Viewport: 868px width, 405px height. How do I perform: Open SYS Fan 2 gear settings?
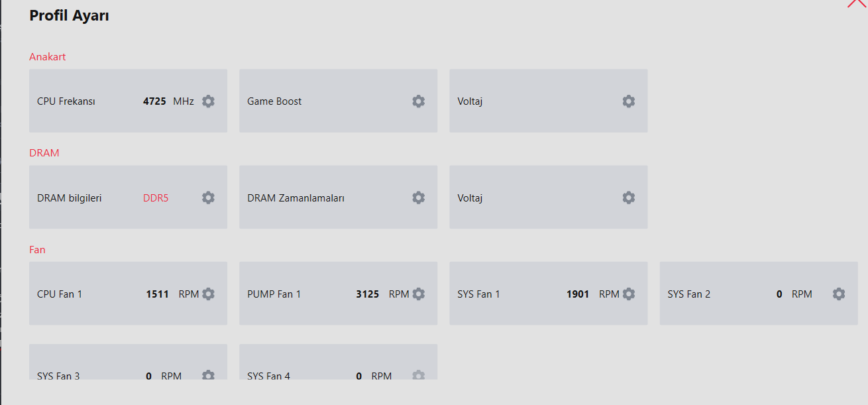tap(838, 294)
